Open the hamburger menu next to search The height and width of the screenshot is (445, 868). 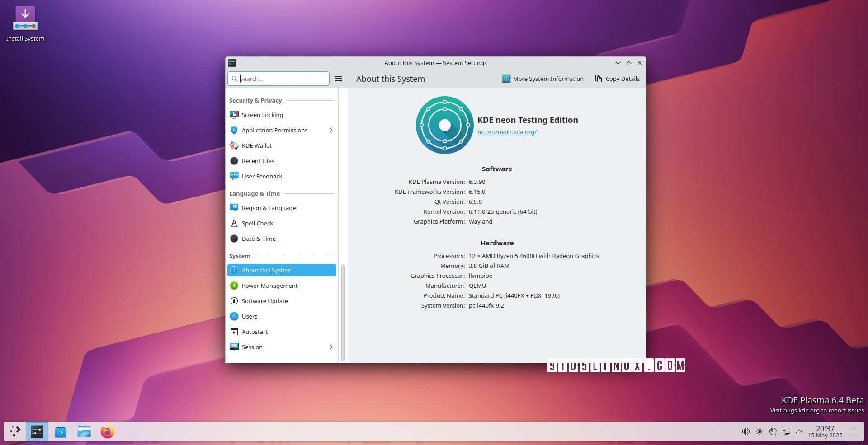(x=338, y=79)
